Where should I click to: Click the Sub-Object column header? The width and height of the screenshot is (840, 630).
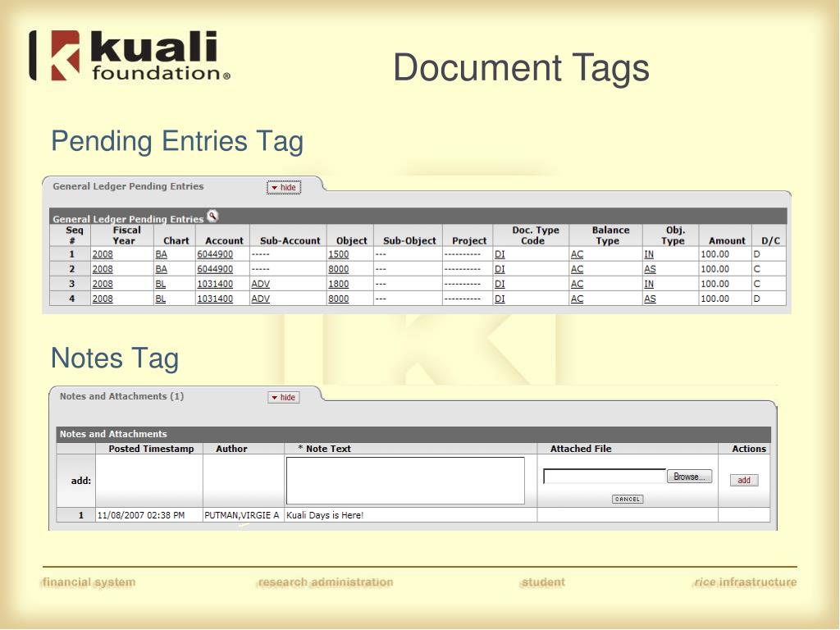409,240
